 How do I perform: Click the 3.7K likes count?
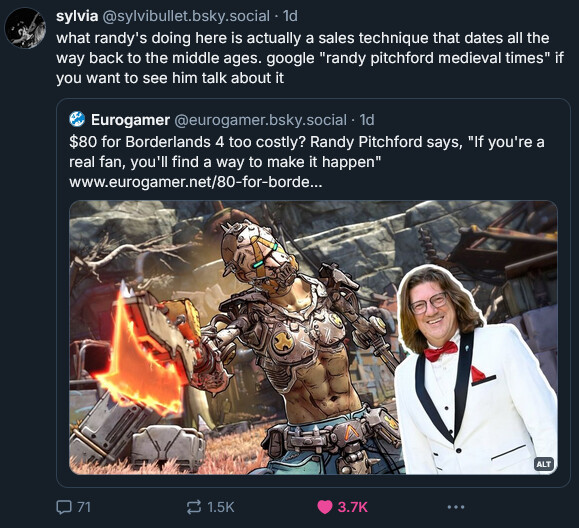353,507
